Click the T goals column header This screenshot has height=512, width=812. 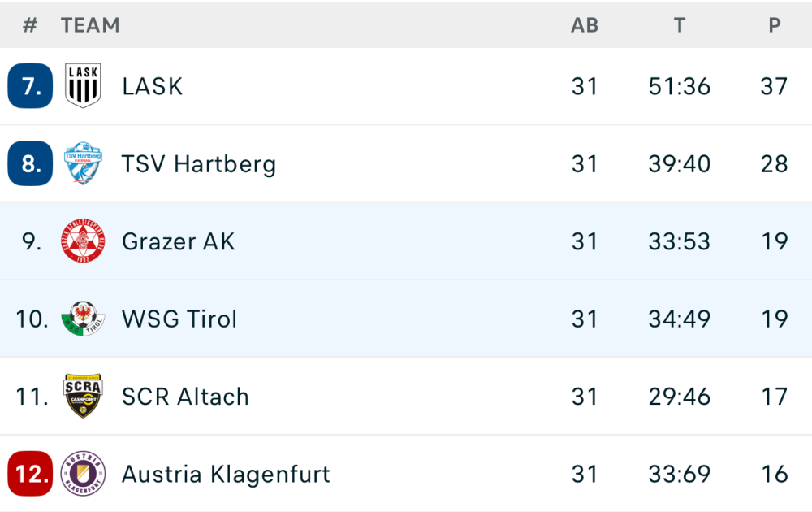pyautogui.click(x=680, y=25)
